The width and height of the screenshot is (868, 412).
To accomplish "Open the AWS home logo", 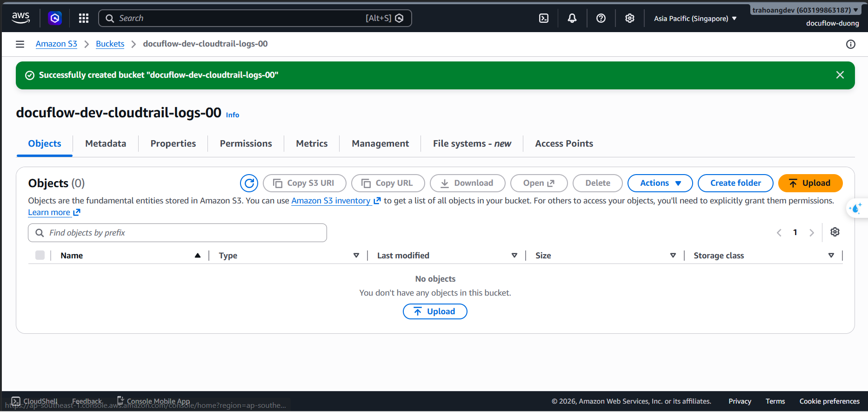I will (x=20, y=18).
